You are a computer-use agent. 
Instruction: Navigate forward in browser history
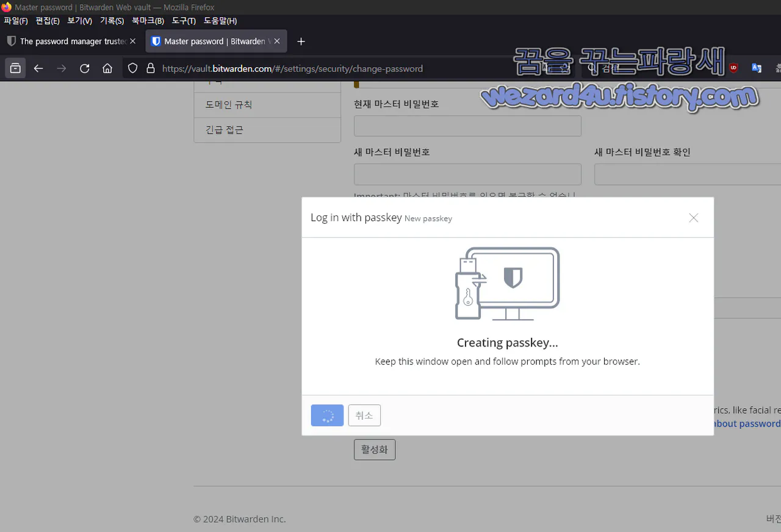click(61, 68)
